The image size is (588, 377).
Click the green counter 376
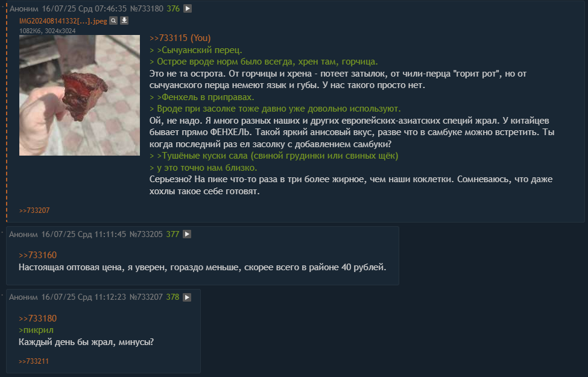coord(173,8)
